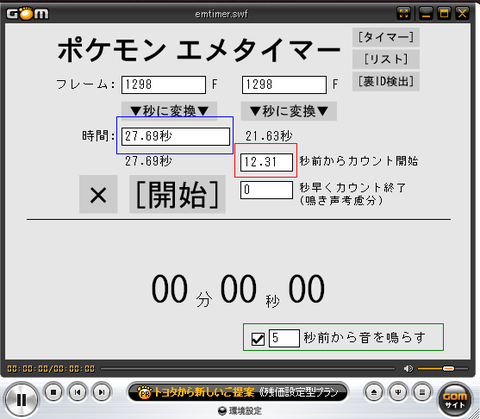Toggle fullscreen icon in title bar
Image resolution: width=480 pixels, height=419 pixels.
click(404, 14)
